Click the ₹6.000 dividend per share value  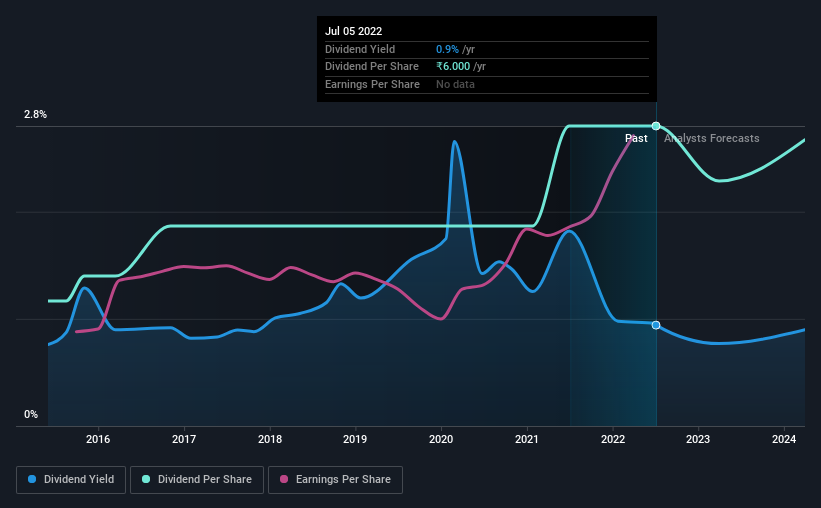pyautogui.click(x=453, y=67)
